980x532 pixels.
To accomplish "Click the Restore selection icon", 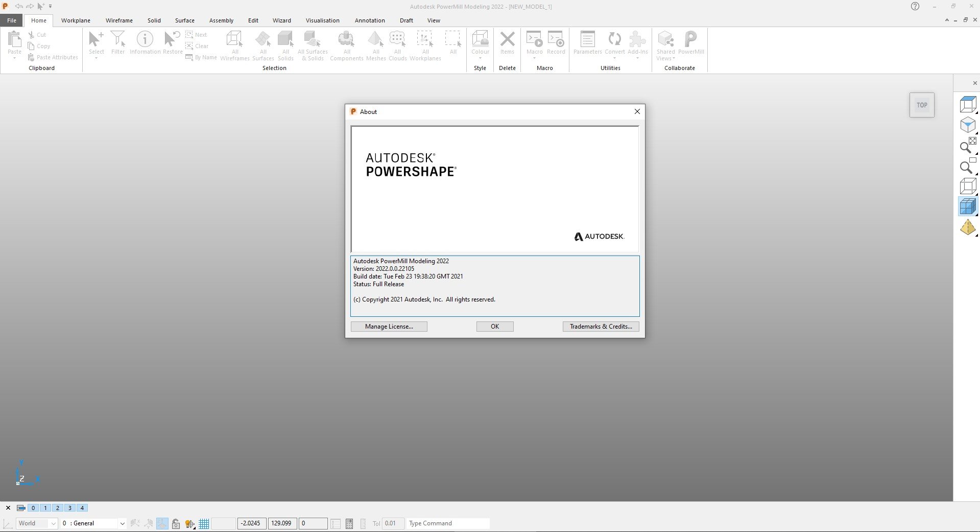I will click(x=172, y=39).
